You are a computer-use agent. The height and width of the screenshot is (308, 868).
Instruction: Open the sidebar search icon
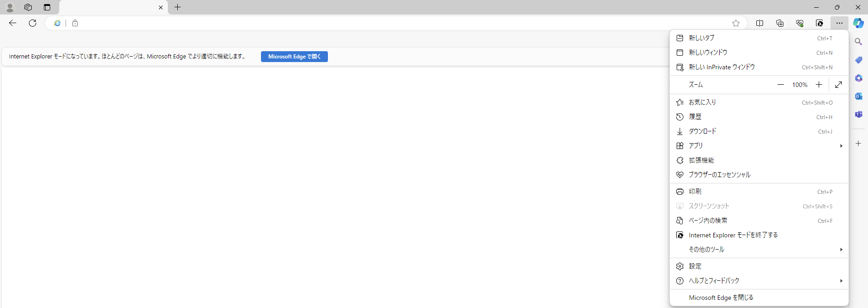click(858, 42)
